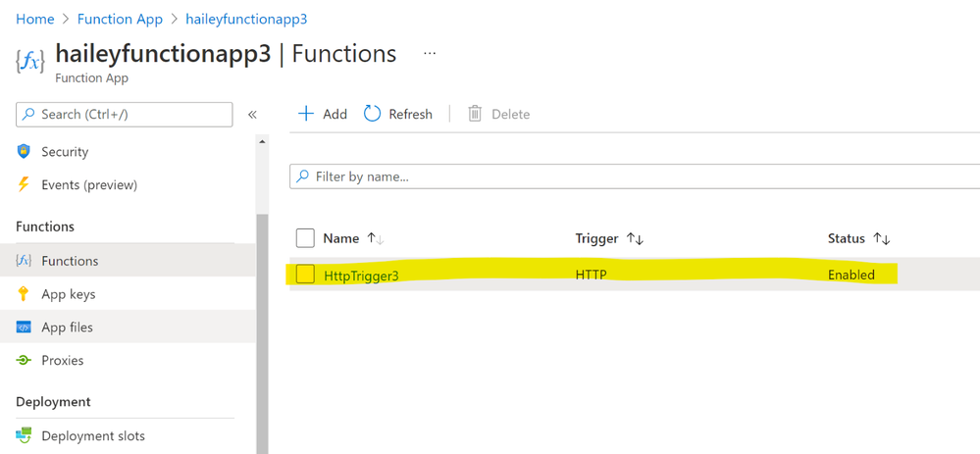Collapse the sidebar with double chevron
Viewport: 980px width, 454px height.
pos(252,115)
